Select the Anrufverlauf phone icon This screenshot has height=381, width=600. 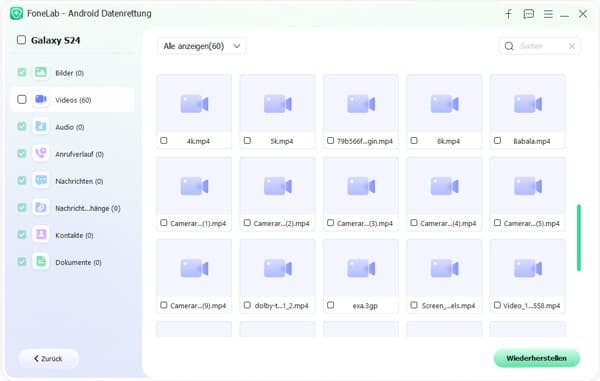41,154
